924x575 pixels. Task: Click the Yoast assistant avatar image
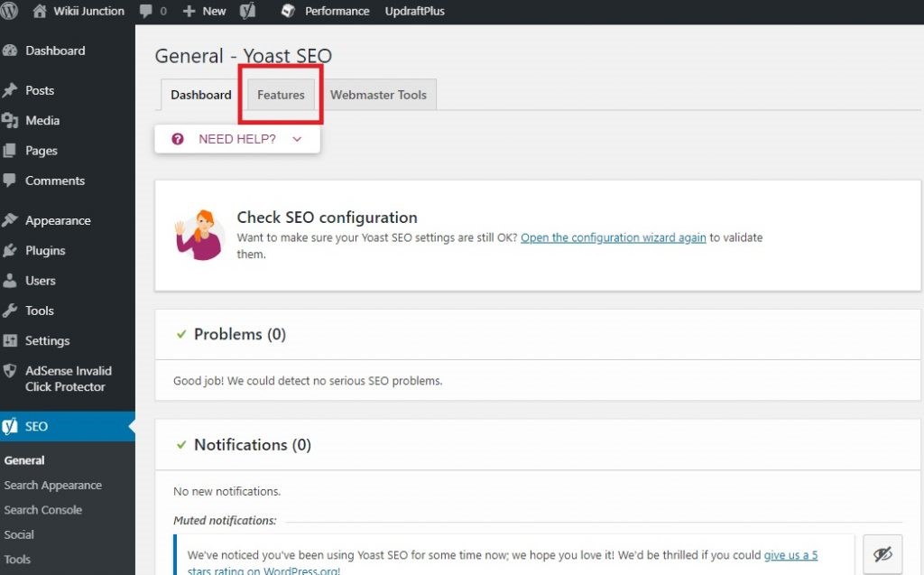pos(199,235)
